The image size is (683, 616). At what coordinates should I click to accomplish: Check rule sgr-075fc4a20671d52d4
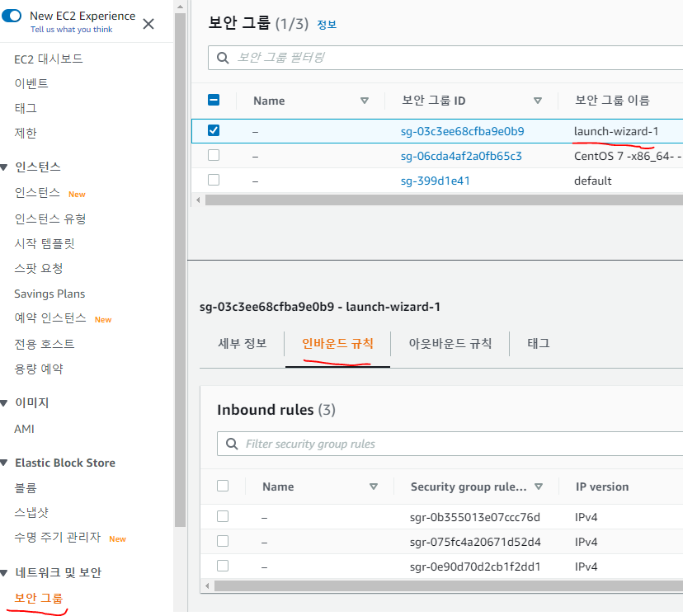coord(223,541)
